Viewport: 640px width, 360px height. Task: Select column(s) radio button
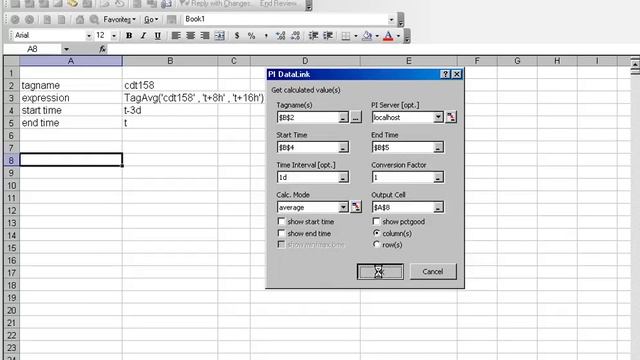click(x=376, y=233)
